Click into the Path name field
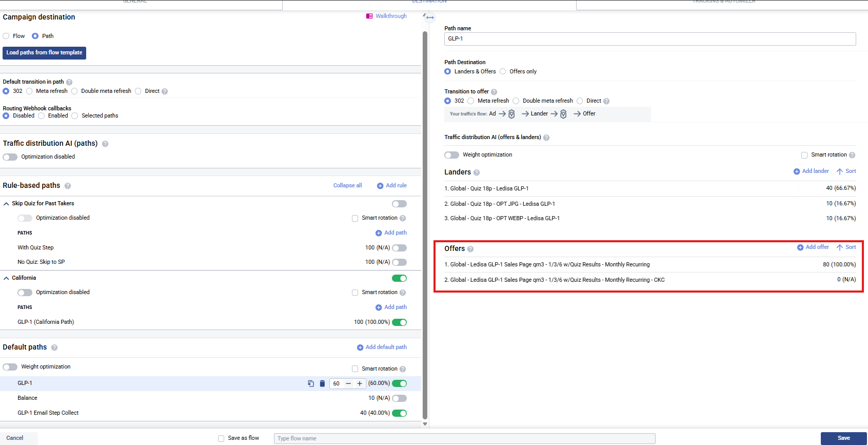868x445 pixels. click(649, 39)
